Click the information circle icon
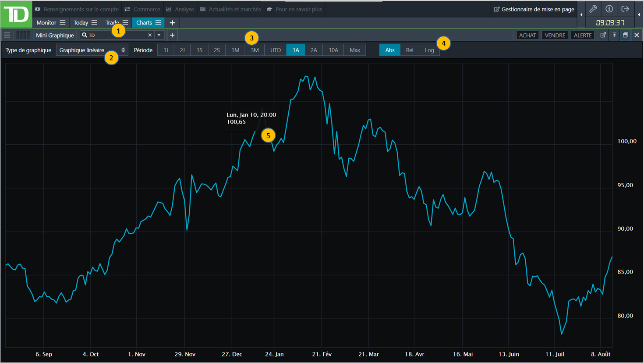Screen dimensions: 644x363 [x=609, y=9]
